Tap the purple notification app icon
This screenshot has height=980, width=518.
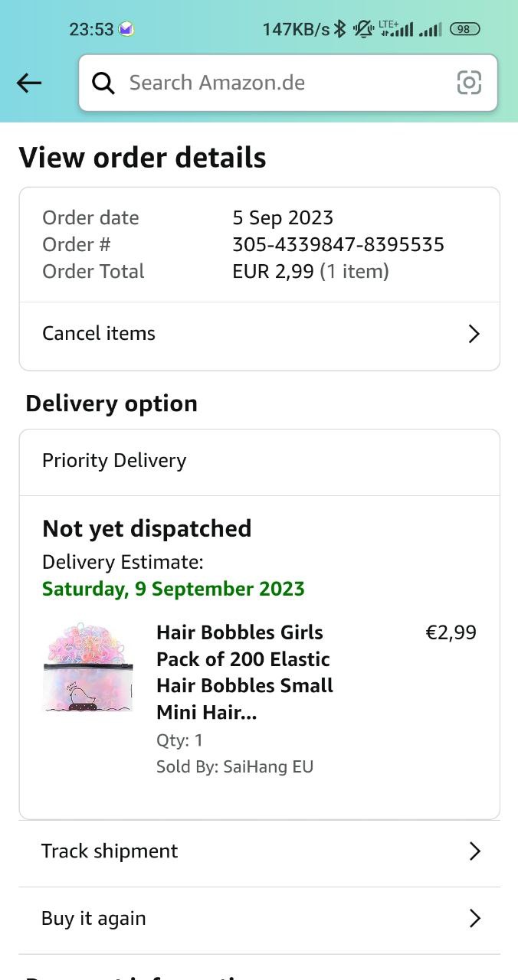(x=126, y=29)
